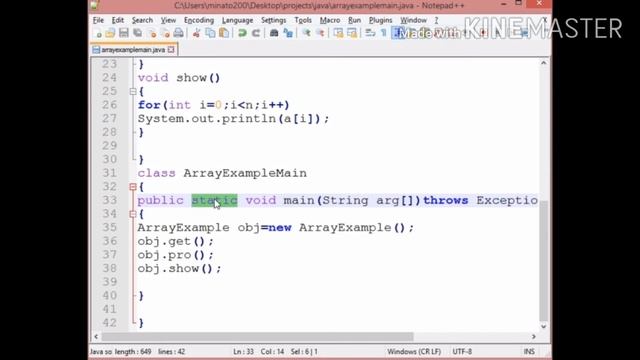Create a new file via toolbar icon
This screenshot has height=360, width=640.
pos(97,33)
